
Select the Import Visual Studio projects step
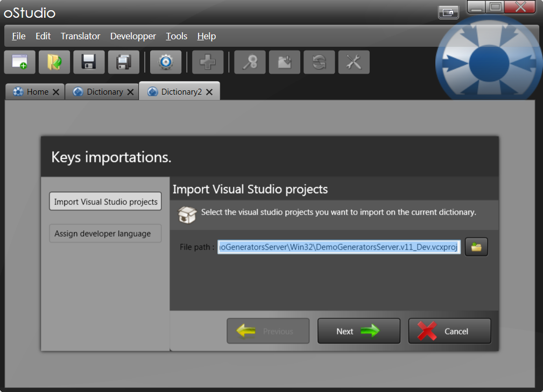[105, 201]
